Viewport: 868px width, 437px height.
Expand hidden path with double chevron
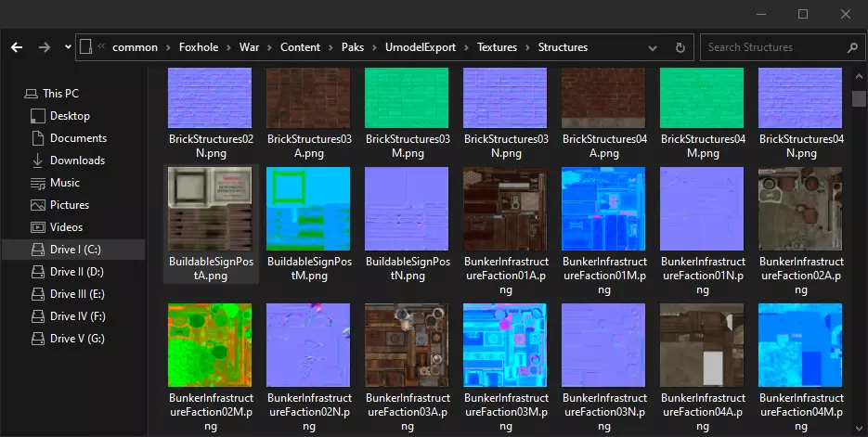click(101, 46)
